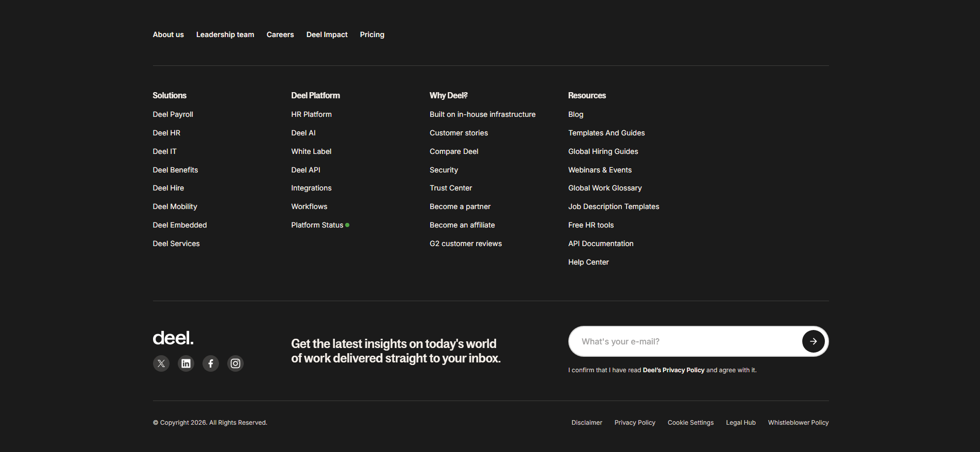View Job Description Templates
Screen dimensions: 980x452
click(614, 206)
